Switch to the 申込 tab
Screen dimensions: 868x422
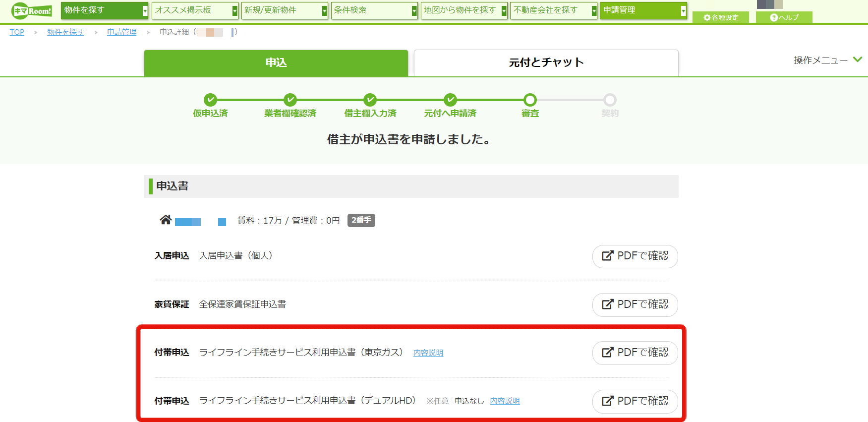(x=276, y=63)
